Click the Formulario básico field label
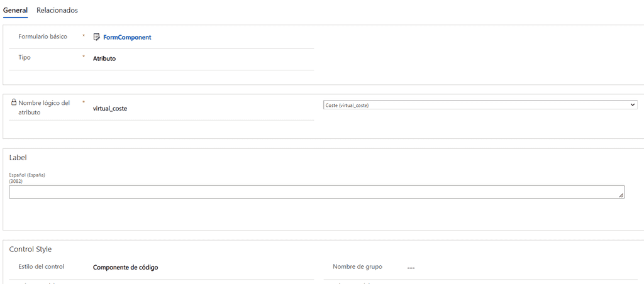The image size is (644, 284). (x=43, y=36)
